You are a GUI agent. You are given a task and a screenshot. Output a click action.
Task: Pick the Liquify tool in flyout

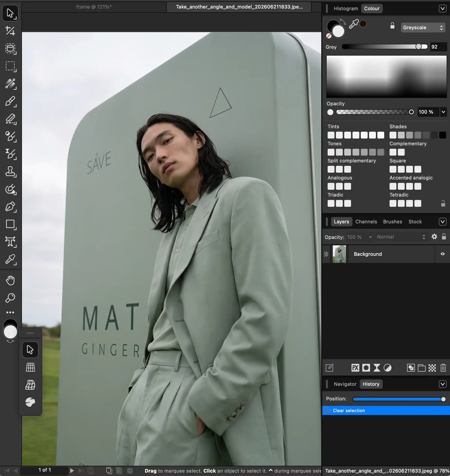[30, 402]
